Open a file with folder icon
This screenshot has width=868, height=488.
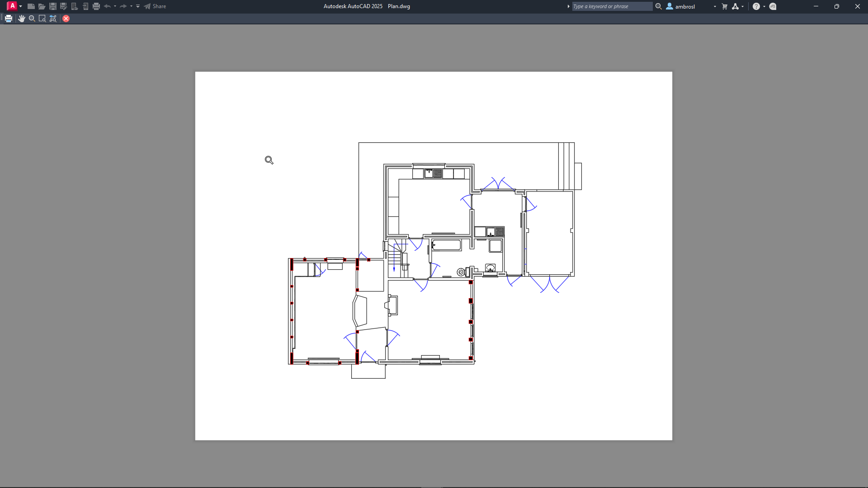pos(42,6)
